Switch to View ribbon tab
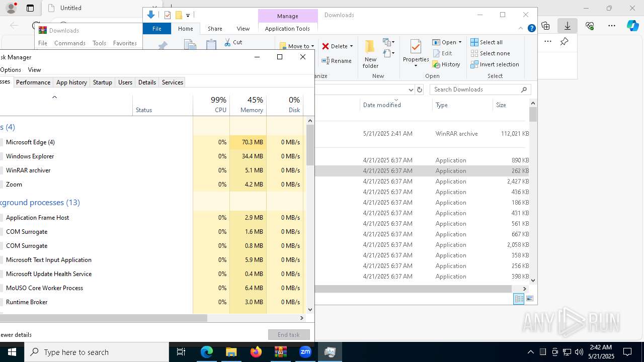This screenshot has width=644, height=362. [243, 29]
